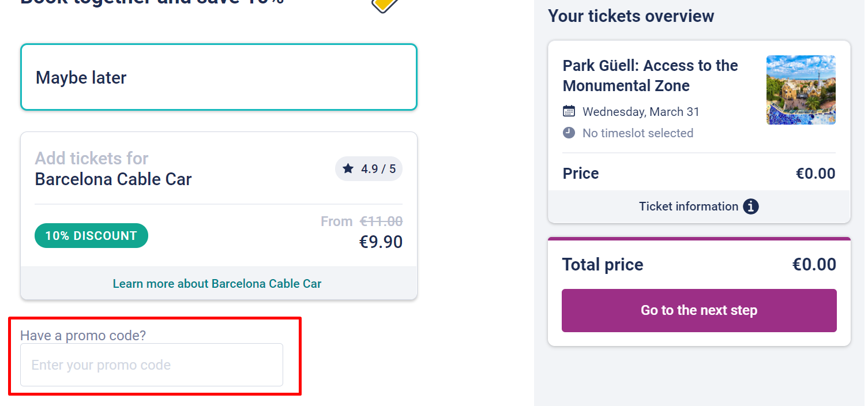
Task: Click the Park Güell: Access to the Monumental Zone title
Action: click(650, 76)
